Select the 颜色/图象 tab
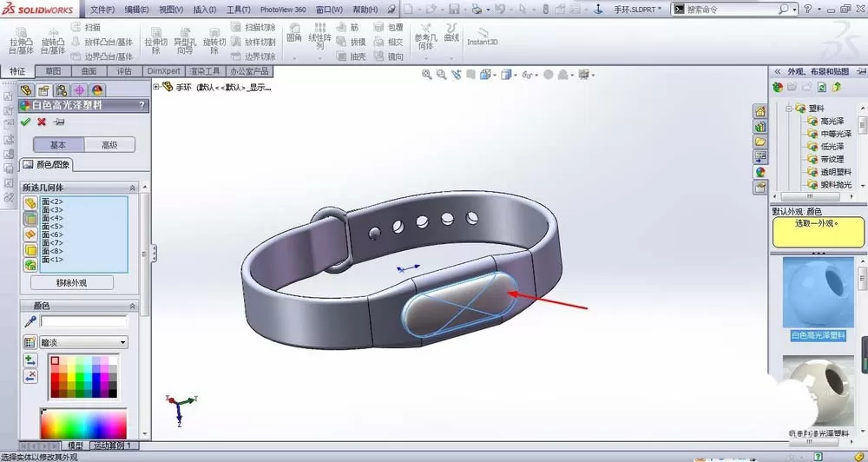 coord(47,164)
